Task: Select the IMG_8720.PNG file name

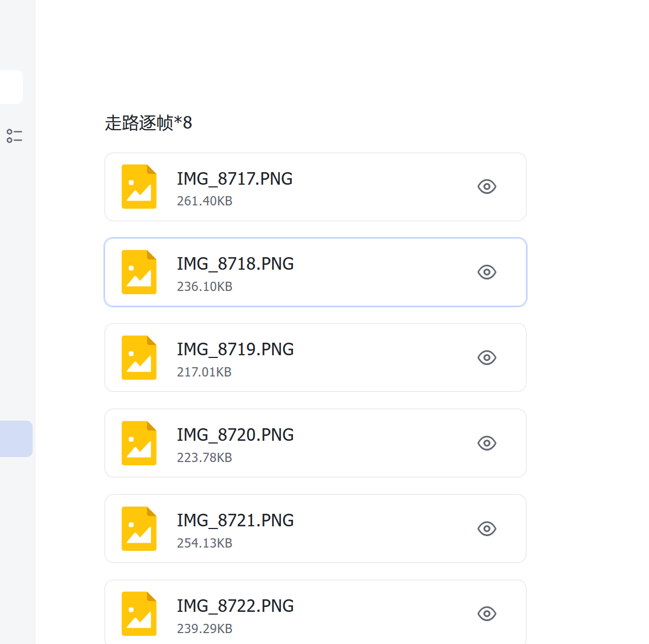Action: click(235, 435)
